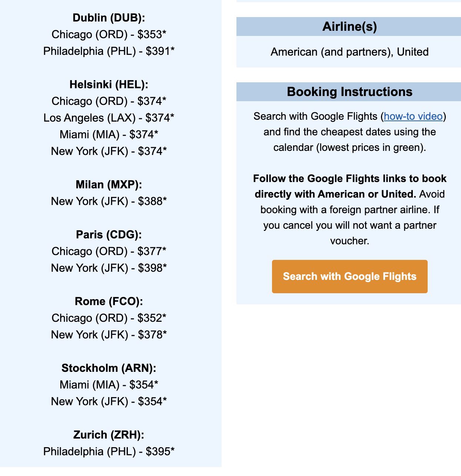Open the how-to video link

pyautogui.click(x=412, y=116)
